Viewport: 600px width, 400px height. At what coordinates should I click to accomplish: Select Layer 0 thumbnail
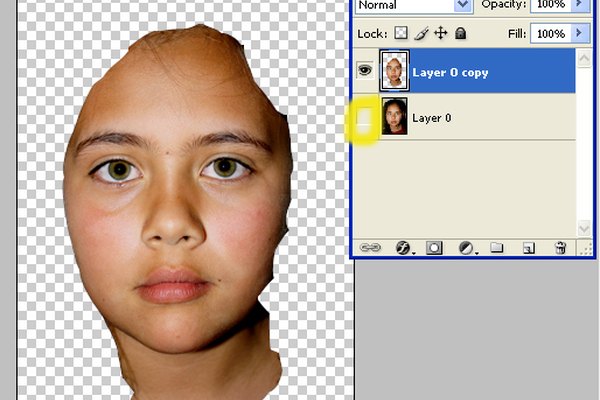click(x=394, y=116)
